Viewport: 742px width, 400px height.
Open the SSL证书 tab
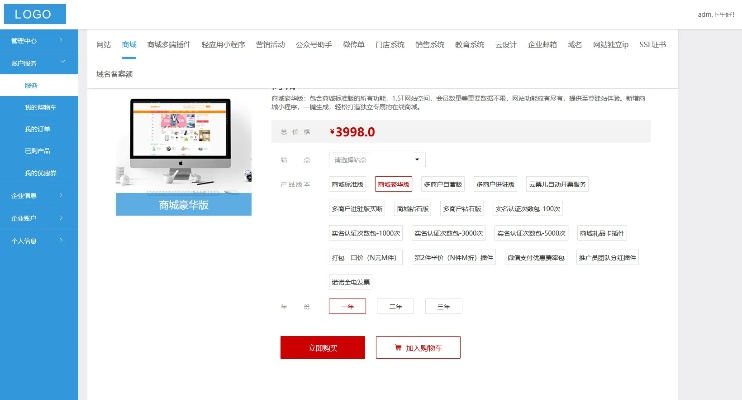coord(650,45)
